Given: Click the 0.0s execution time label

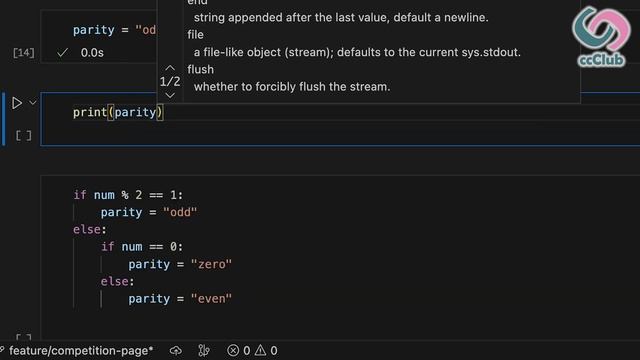Looking at the screenshot, I should pyautogui.click(x=92, y=53).
